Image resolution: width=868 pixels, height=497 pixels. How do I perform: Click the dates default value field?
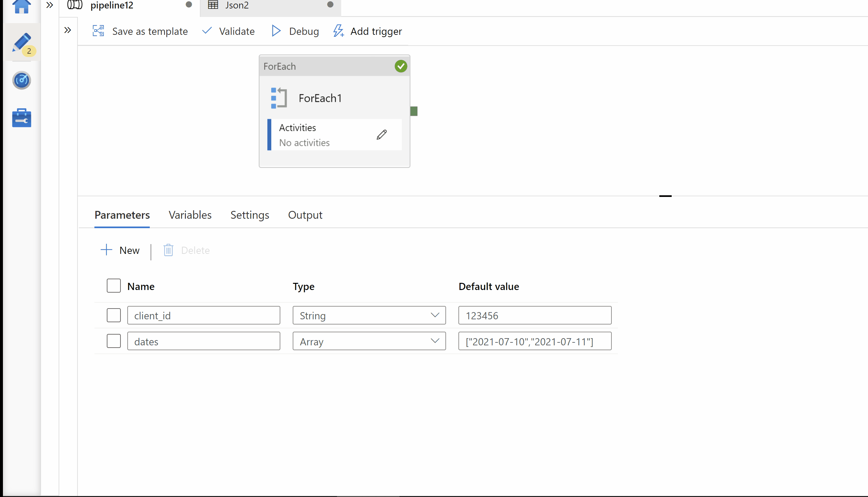[534, 341]
